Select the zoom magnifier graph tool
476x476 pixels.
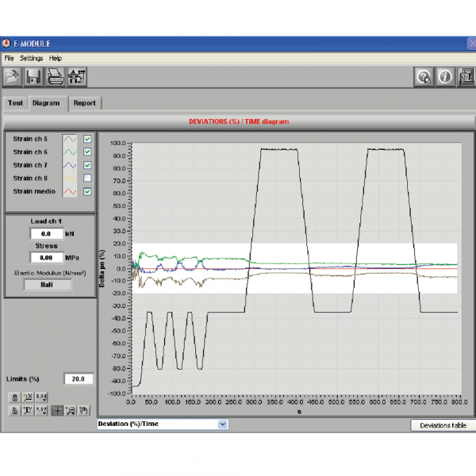click(71, 410)
